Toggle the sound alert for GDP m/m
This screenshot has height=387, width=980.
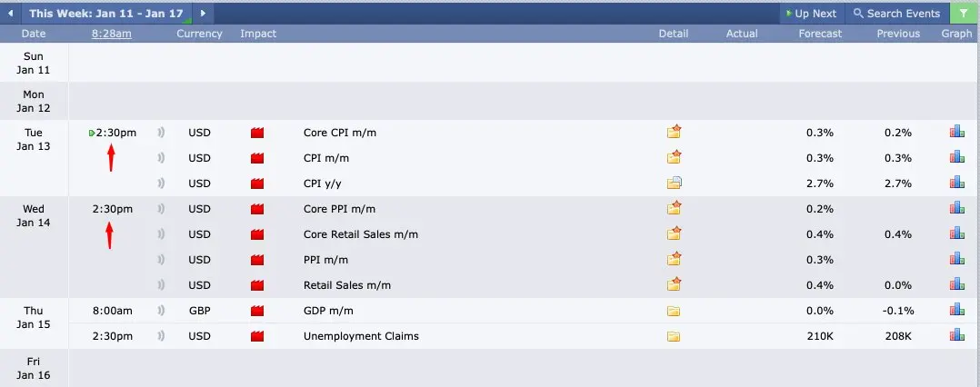(x=161, y=311)
